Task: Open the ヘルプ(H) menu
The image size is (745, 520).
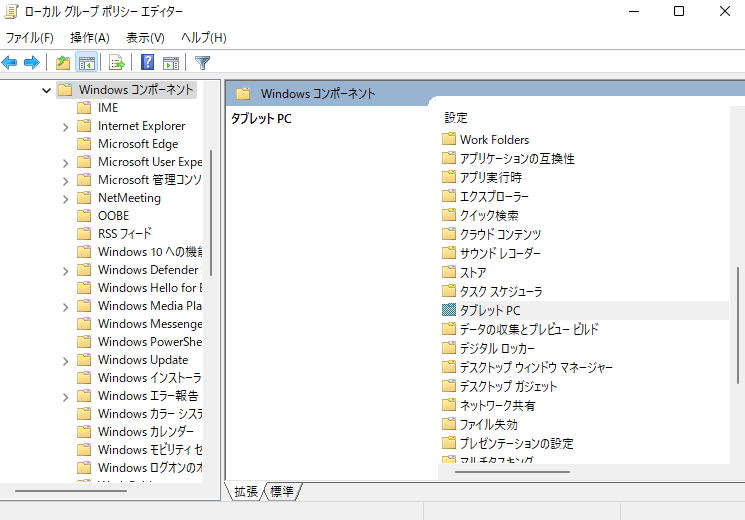Action: click(x=204, y=38)
